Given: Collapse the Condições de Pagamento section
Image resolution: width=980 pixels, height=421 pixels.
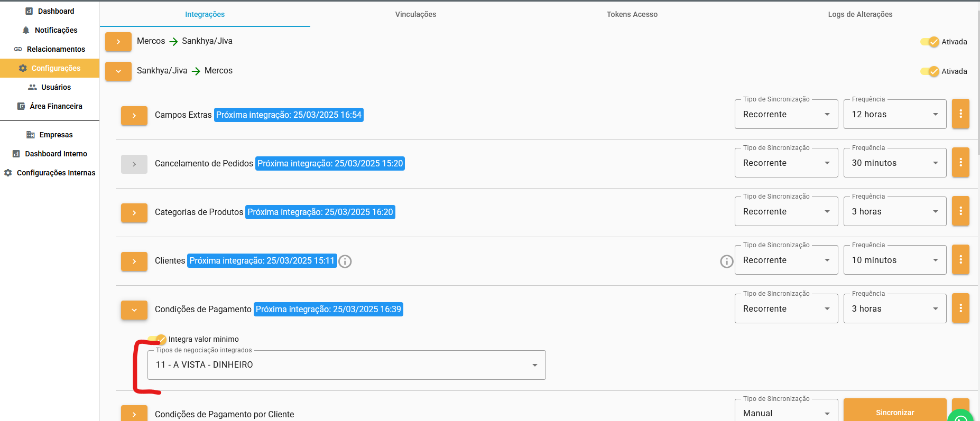Looking at the screenshot, I should pyautogui.click(x=134, y=310).
